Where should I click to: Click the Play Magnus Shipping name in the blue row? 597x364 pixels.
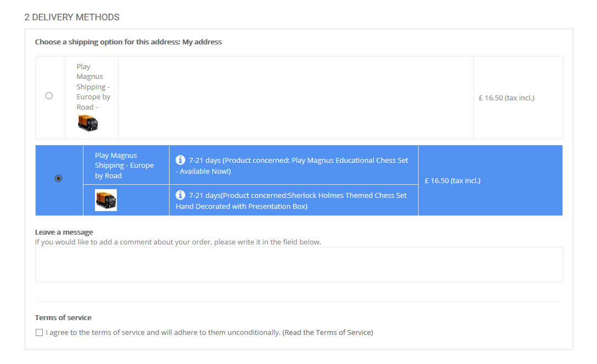tap(124, 165)
